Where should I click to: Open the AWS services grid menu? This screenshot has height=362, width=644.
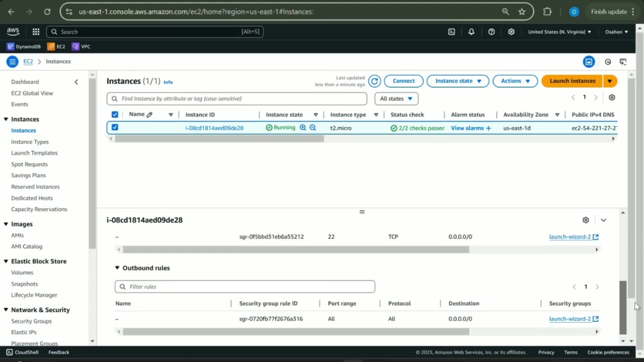[36, 32]
